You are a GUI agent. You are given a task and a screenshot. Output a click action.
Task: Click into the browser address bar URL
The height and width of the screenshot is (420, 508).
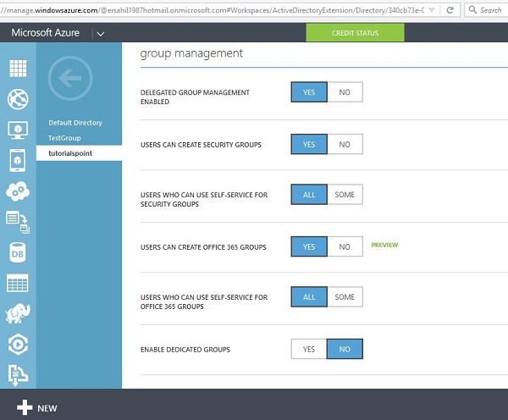click(x=213, y=10)
